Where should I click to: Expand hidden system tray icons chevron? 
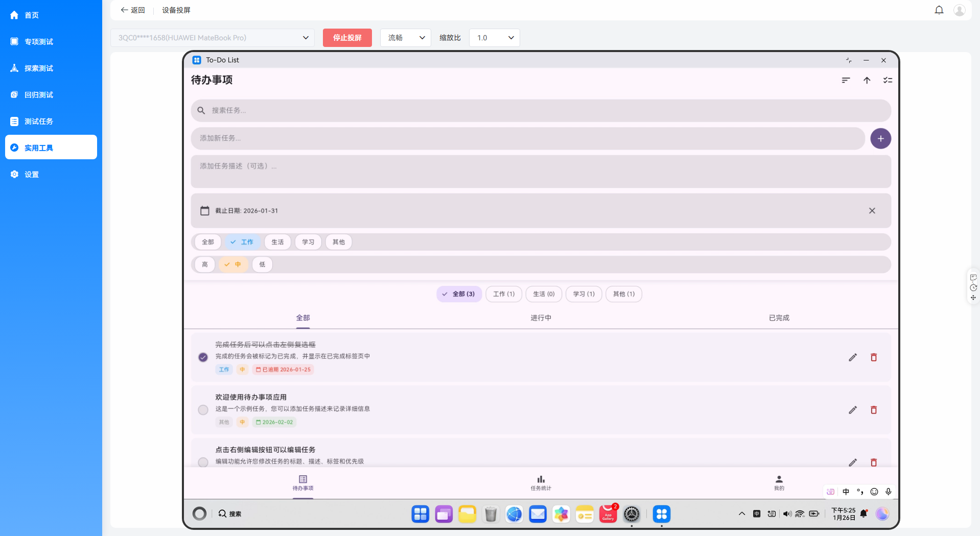pyautogui.click(x=742, y=514)
